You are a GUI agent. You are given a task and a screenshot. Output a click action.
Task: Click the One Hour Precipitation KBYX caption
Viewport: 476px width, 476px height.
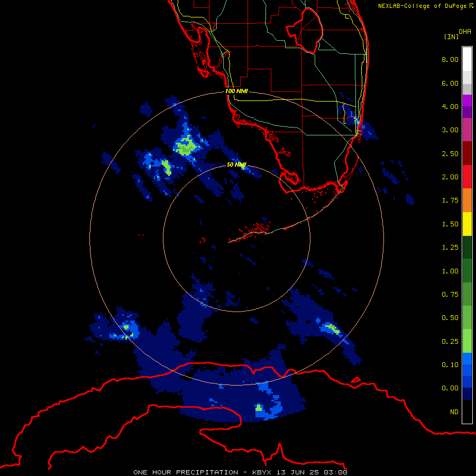(x=240, y=472)
